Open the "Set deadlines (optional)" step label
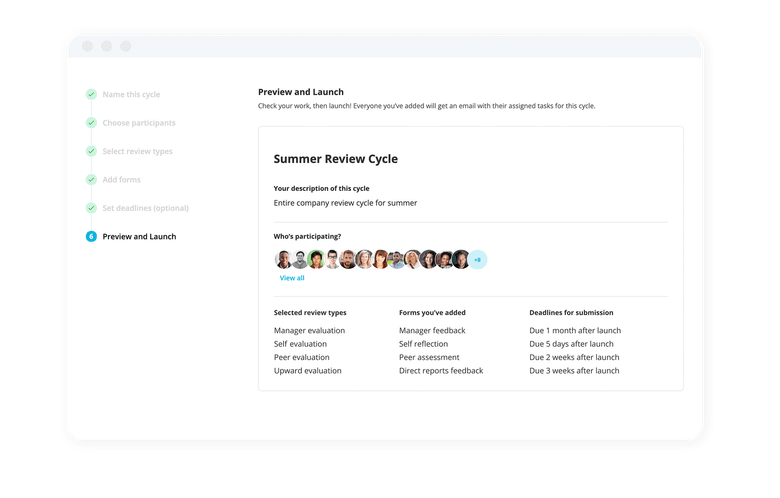 [145, 208]
